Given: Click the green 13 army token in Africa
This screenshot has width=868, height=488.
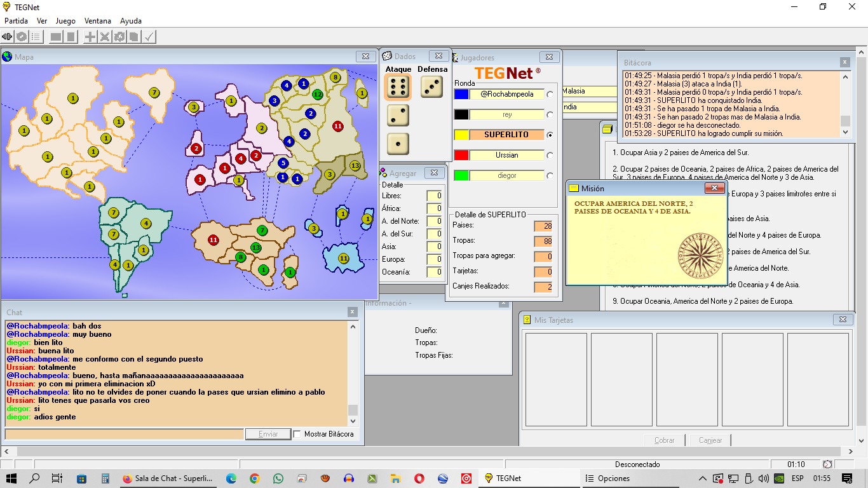Looking at the screenshot, I should tap(256, 247).
